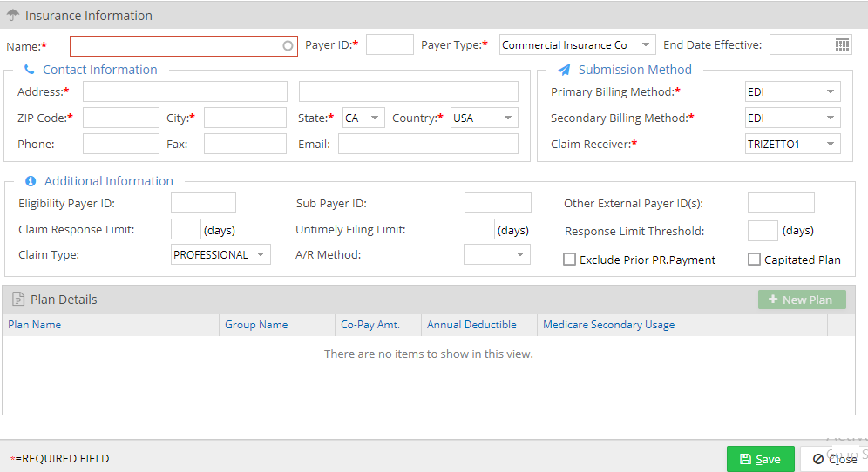
Task: Click the phone icon beside Contact Information
Action: (x=30, y=69)
